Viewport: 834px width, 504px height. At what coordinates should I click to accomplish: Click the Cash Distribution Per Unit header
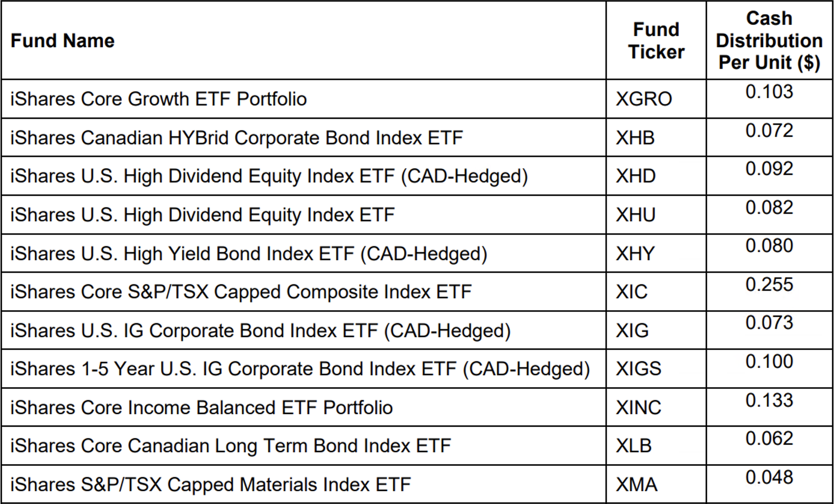(x=769, y=40)
